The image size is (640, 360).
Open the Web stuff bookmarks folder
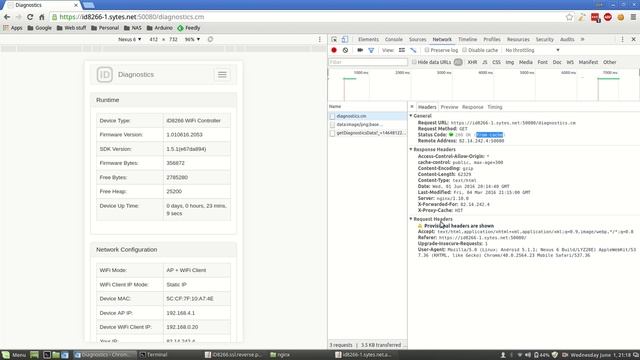pos(71,28)
